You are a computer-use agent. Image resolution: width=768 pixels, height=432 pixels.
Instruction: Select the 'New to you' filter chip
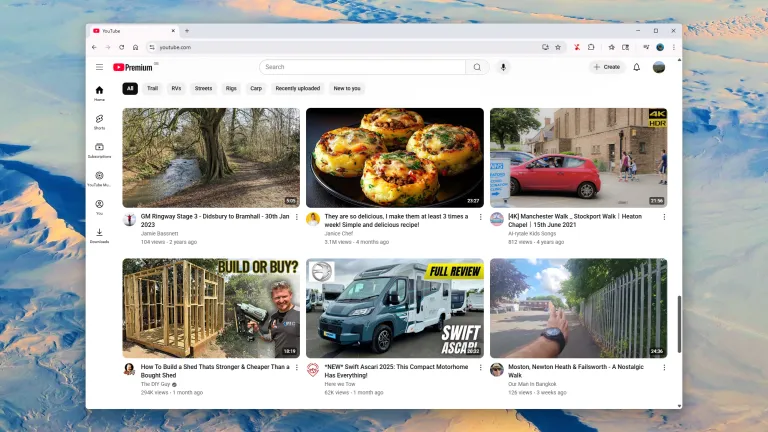click(347, 88)
